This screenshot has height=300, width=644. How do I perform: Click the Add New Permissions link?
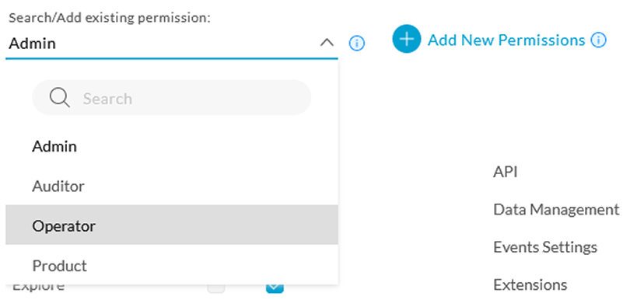tap(506, 40)
